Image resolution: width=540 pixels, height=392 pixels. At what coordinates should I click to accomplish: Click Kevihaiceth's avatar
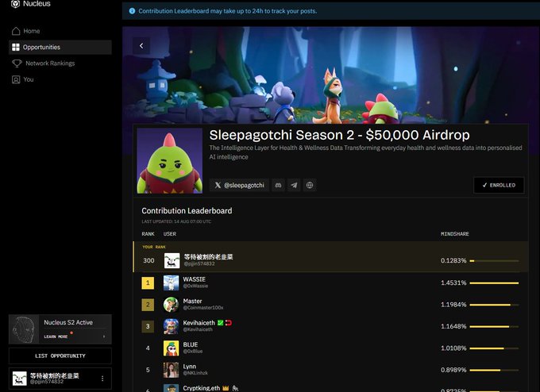(x=172, y=326)
